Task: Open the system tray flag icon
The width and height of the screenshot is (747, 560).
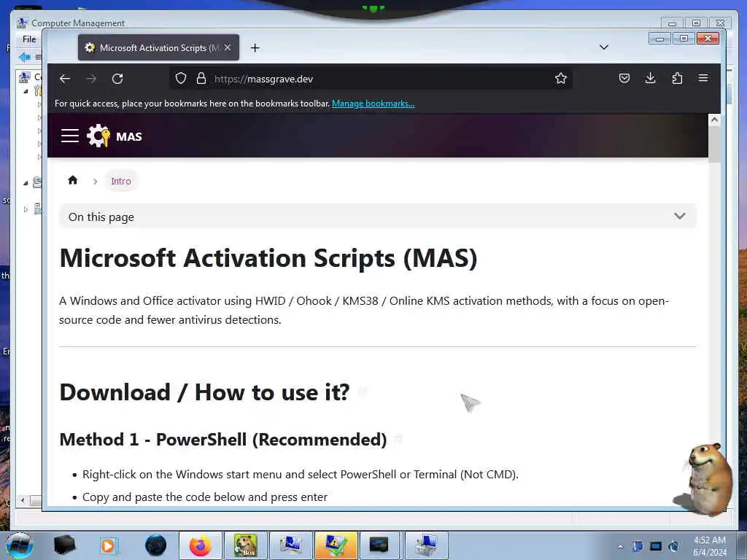Action: click(638, 546)
